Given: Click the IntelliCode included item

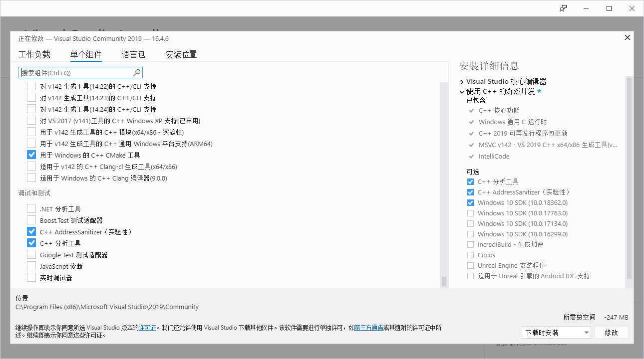Looking at the screenshot, I should tap(494, 156).
